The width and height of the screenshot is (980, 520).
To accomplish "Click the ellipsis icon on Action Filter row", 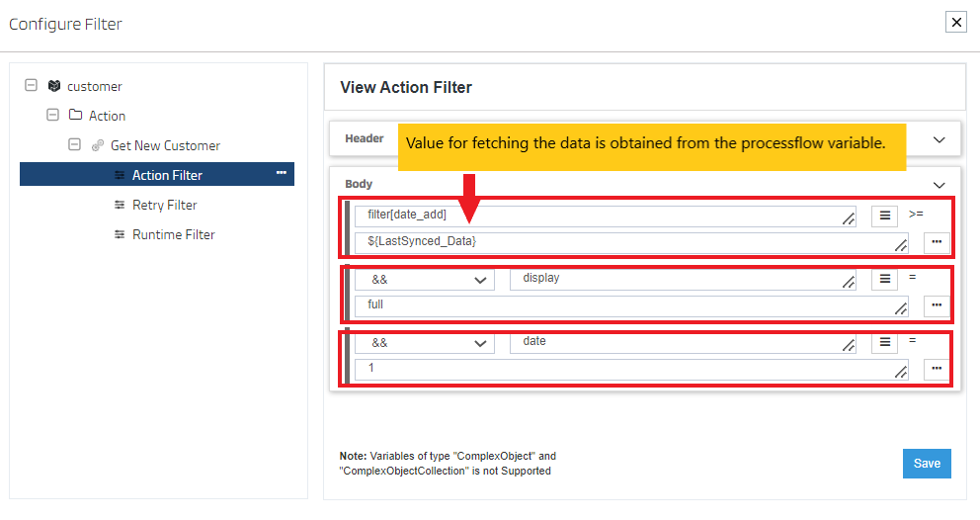I will click(x=282, y=174).
